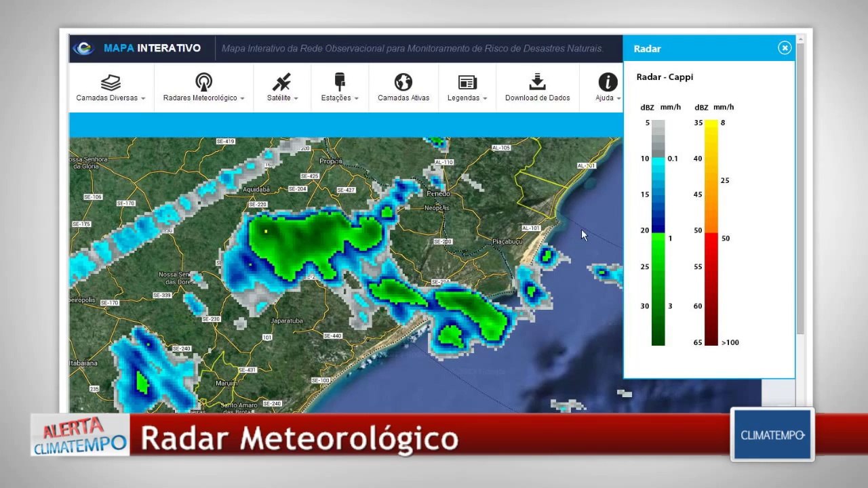868x488 pixels.
Task: Expand the Estações dropdown arrow
Action: pos(356,98)
